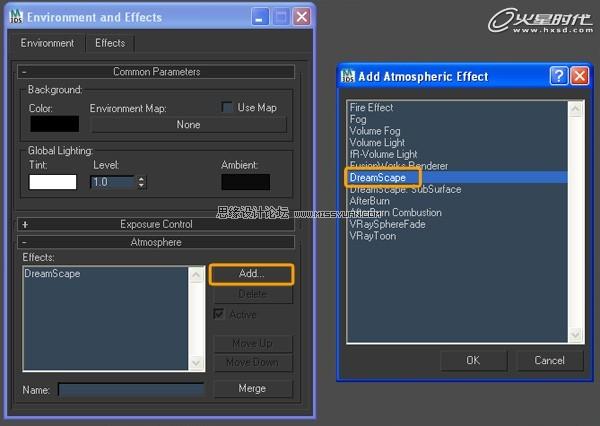Open the black Background Color swatch

[53, 125]
